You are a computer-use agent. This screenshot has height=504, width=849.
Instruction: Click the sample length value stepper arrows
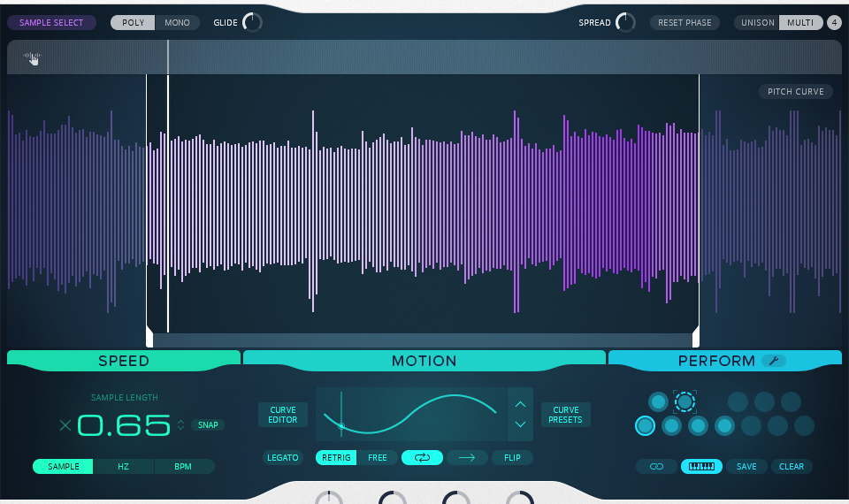pyautogui.click(x=180, y=425)
